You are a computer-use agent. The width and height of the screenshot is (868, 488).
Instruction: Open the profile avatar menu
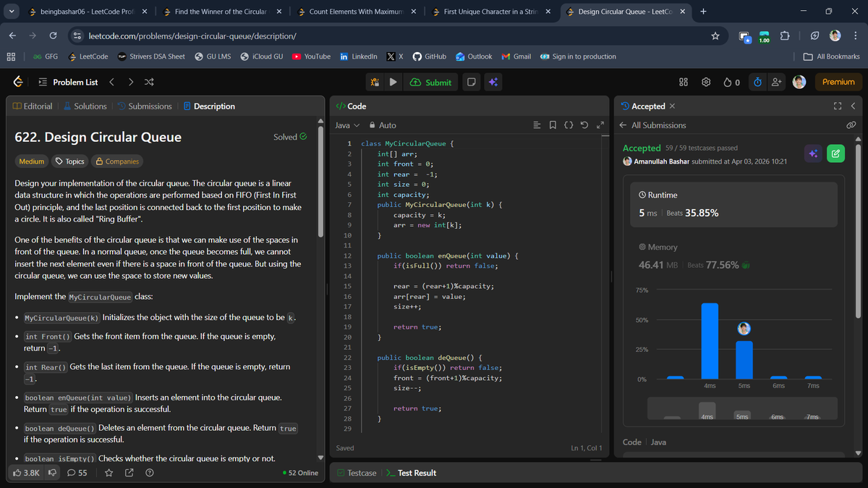tap(799, 83)
